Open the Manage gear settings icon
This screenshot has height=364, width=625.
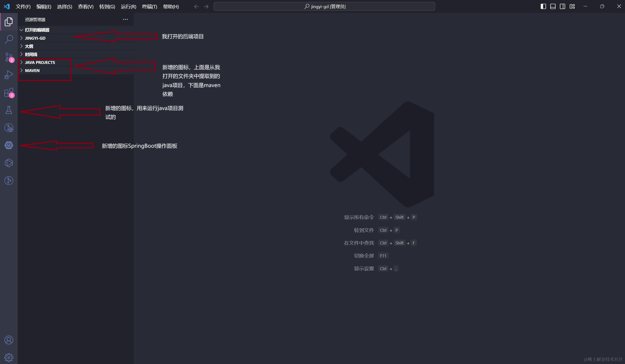coord(9,357)
